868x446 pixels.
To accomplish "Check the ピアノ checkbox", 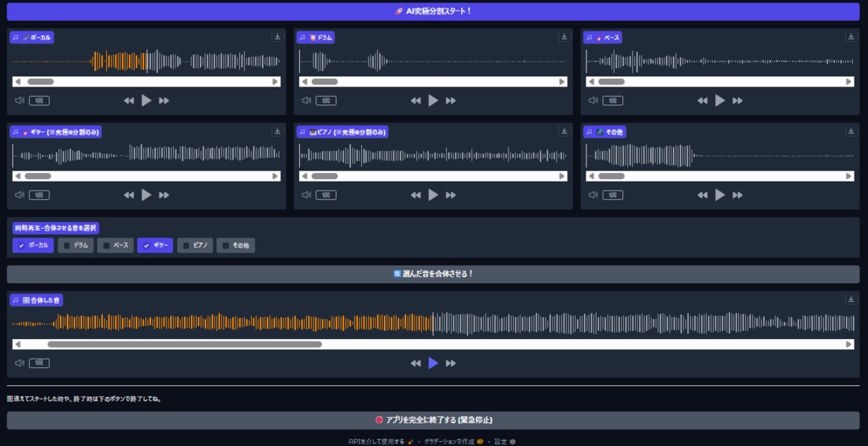I will pyautogui.click(x=186, y=245).
